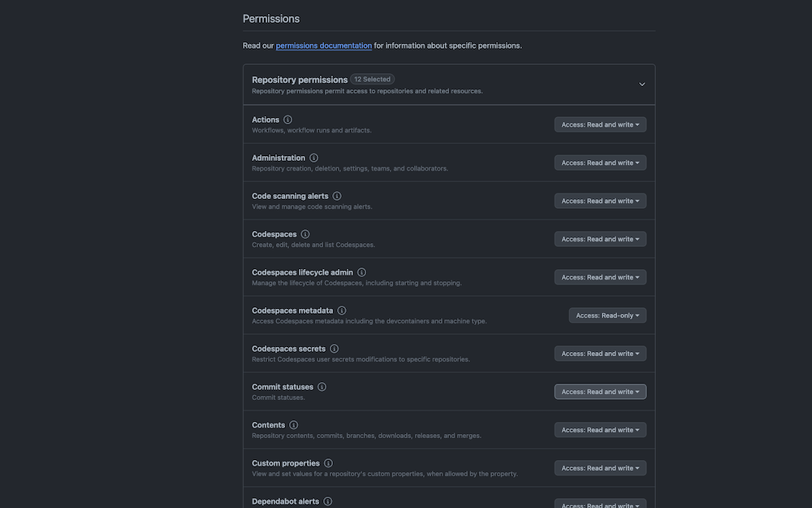Select the Contents access level dropdown
The width and height of the screenshot is (812, 508).
[600, 430]
